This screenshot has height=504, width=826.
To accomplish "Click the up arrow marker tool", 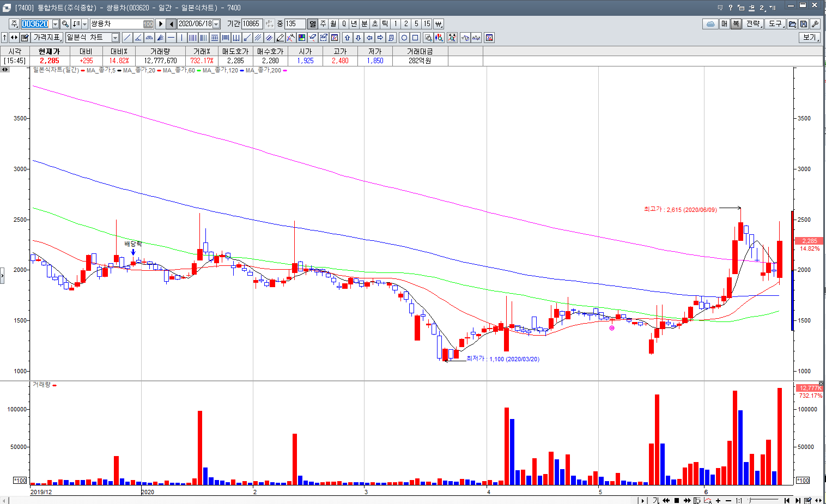I will tap(347, 38).
